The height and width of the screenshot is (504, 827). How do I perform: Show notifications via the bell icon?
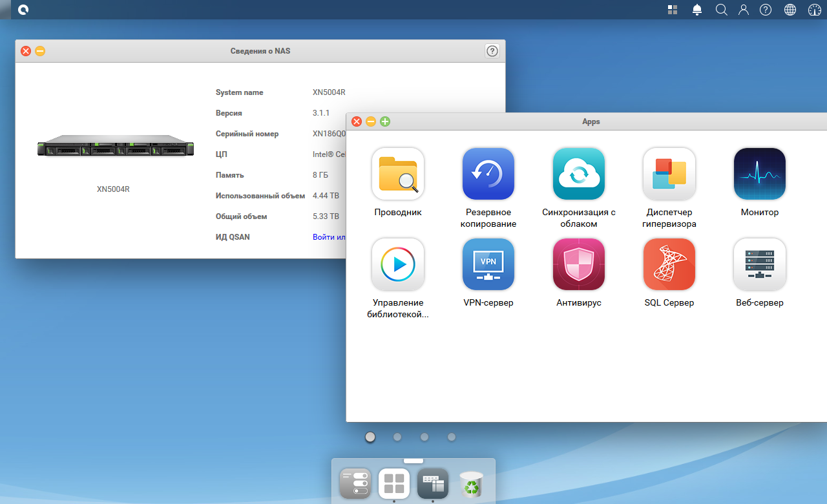point(697,10)
